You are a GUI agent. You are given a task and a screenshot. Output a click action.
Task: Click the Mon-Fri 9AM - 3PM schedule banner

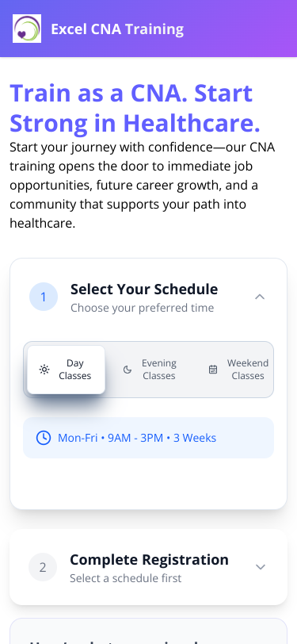(149, 438)
